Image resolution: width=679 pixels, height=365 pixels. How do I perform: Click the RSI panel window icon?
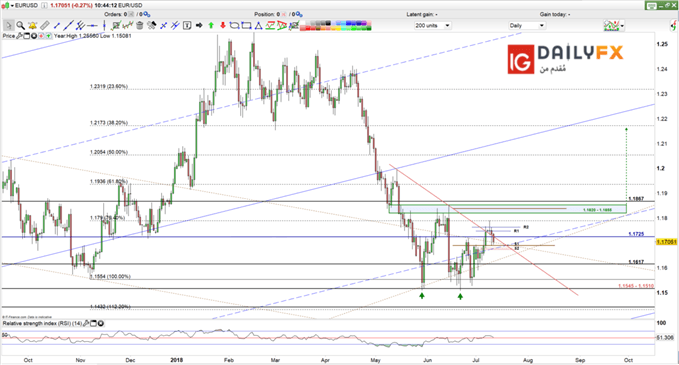click(94, 323)
